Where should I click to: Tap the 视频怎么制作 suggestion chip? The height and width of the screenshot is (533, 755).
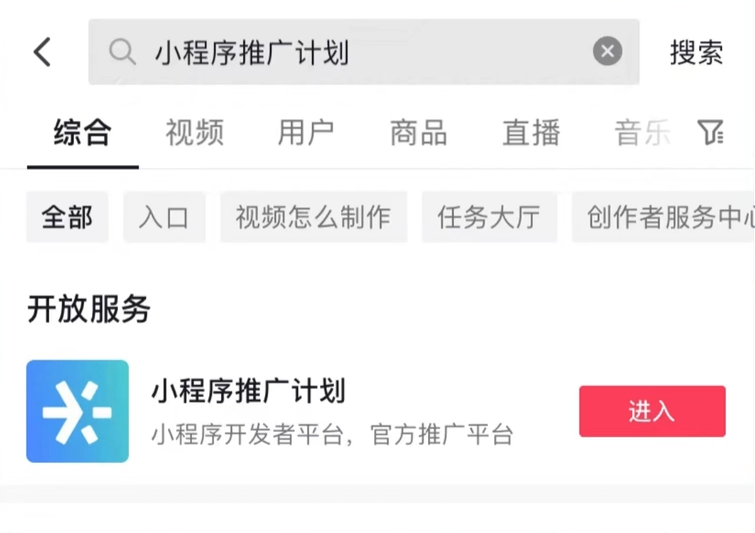tap(313, 217)
